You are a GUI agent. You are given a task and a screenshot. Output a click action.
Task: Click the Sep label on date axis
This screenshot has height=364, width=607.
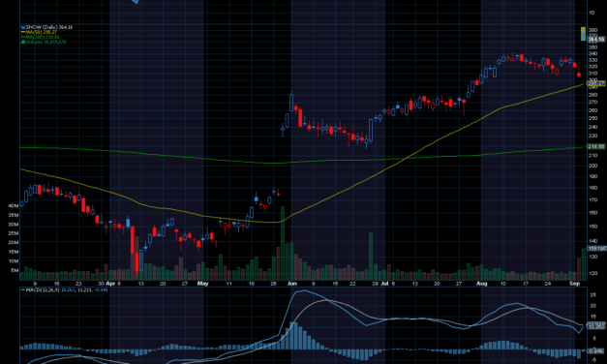[x=574, y=284]
